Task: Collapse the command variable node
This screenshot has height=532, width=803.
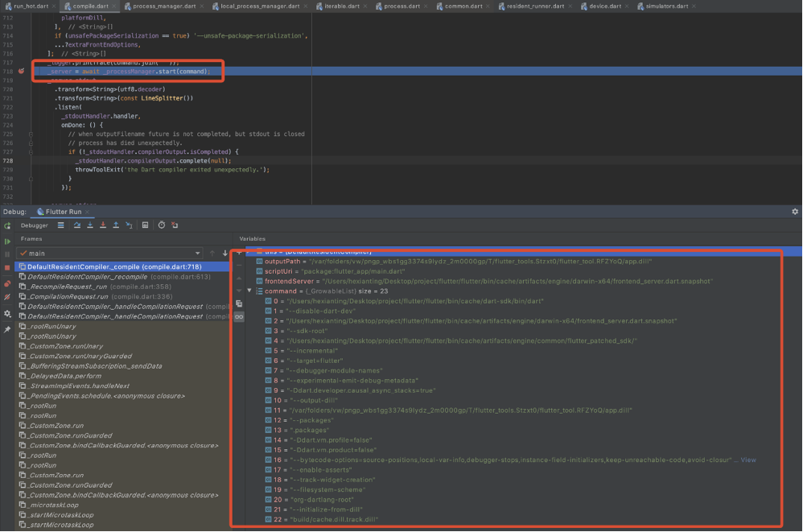Action: tap(249, 291)
